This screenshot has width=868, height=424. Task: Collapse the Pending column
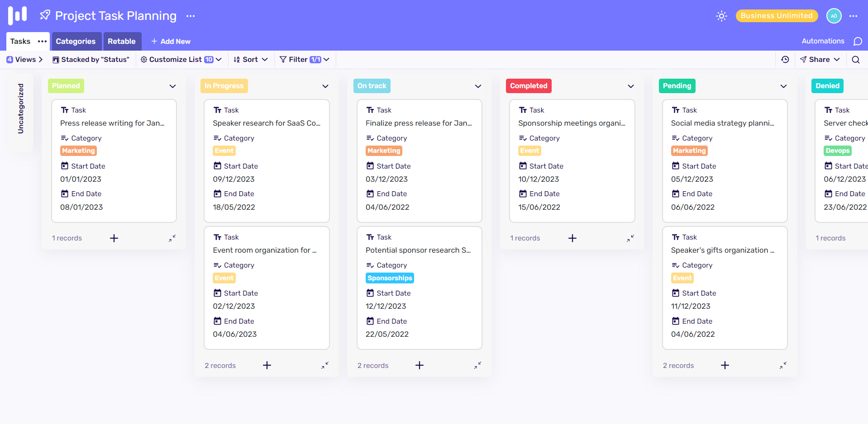pyautogui.click(x=783, y=365)
